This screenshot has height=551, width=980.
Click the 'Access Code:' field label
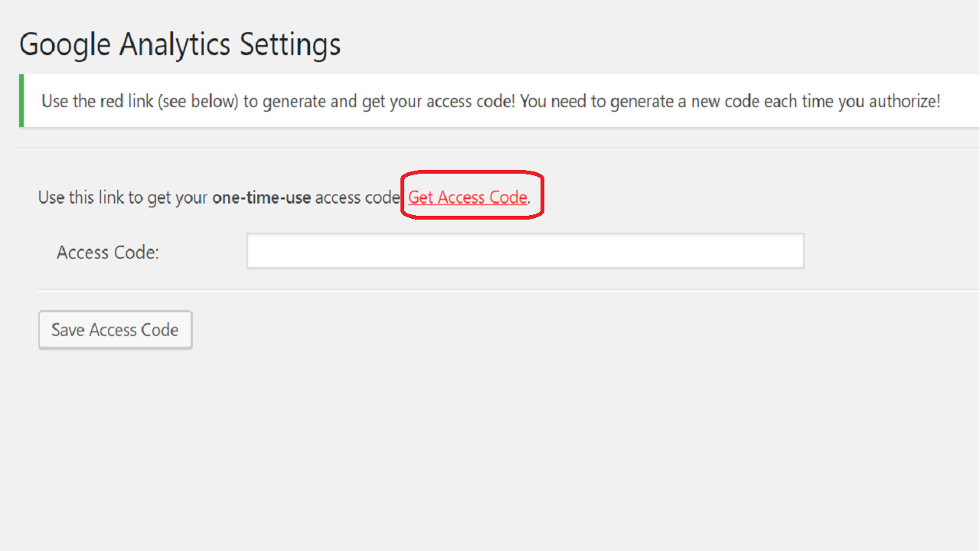pos(108,253)
